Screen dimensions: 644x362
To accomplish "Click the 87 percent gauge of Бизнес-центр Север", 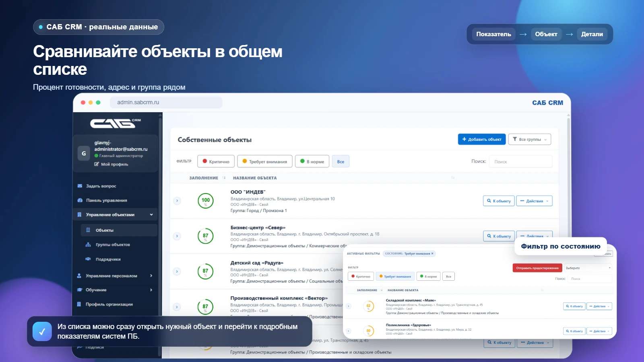I will (206, 236).
